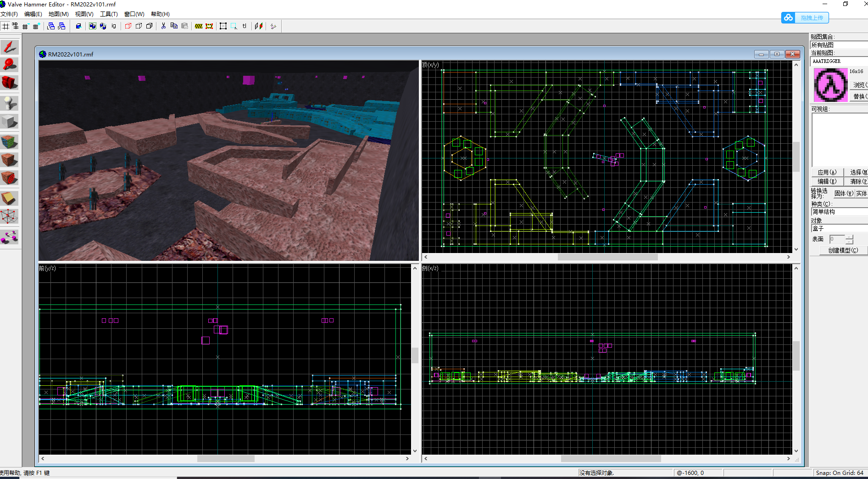Viewport: 868px width, 479px height.
Task: Open the 窗口(W) menu
Action: [x=134, y=14]
